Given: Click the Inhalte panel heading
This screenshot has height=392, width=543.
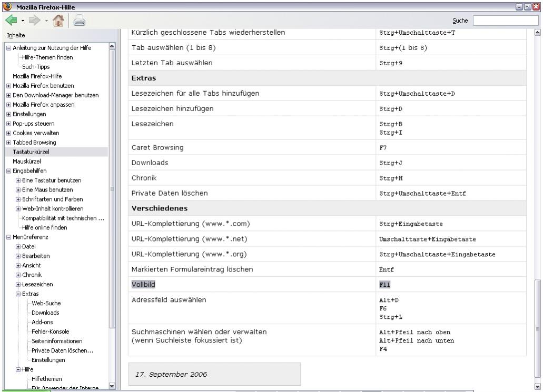Looking at the screenshot, I should [x=16, y=35].
